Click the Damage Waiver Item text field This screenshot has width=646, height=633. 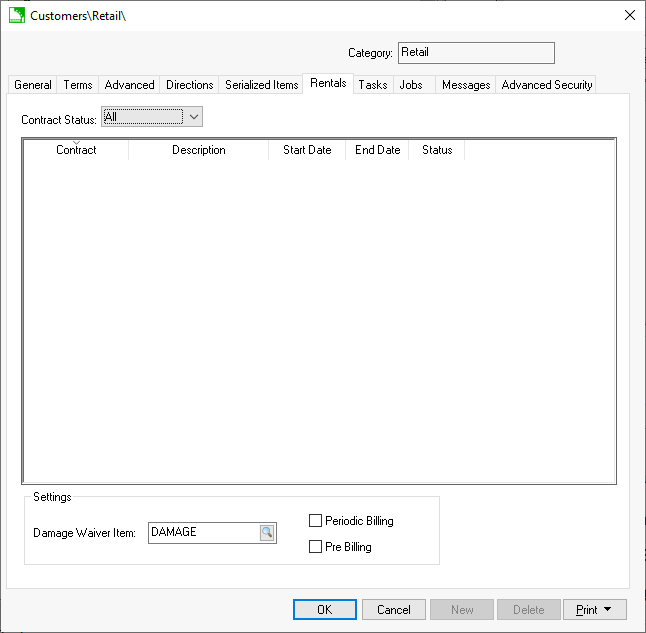coord(203,533)
